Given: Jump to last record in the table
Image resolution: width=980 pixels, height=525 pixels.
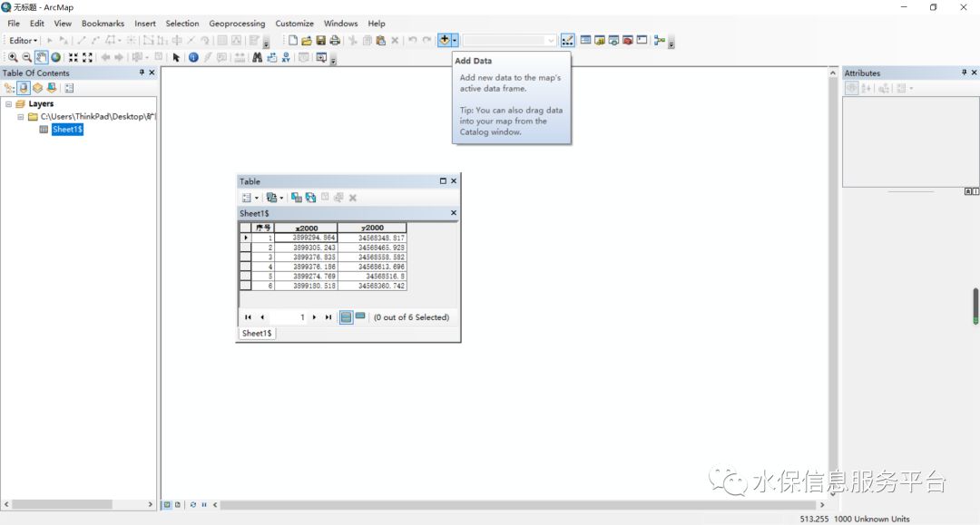Looking at the screenshot, I should (328, 317).
